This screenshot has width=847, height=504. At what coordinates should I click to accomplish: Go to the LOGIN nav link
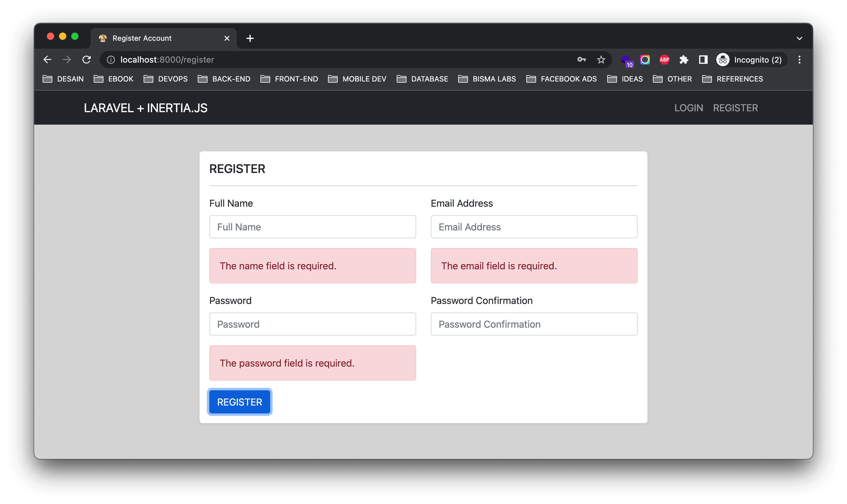pyautogui.click(x=688, y=108)
